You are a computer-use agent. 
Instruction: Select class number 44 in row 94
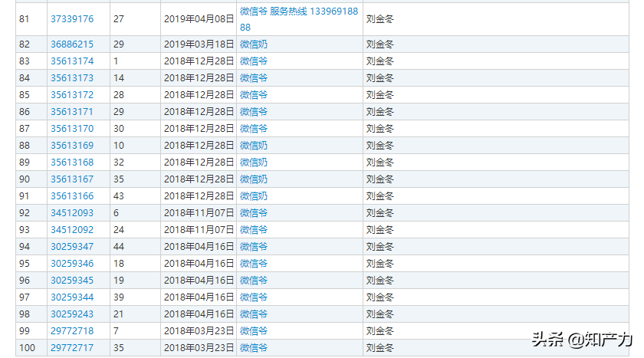pyautogui.click(x=119, y=246)
